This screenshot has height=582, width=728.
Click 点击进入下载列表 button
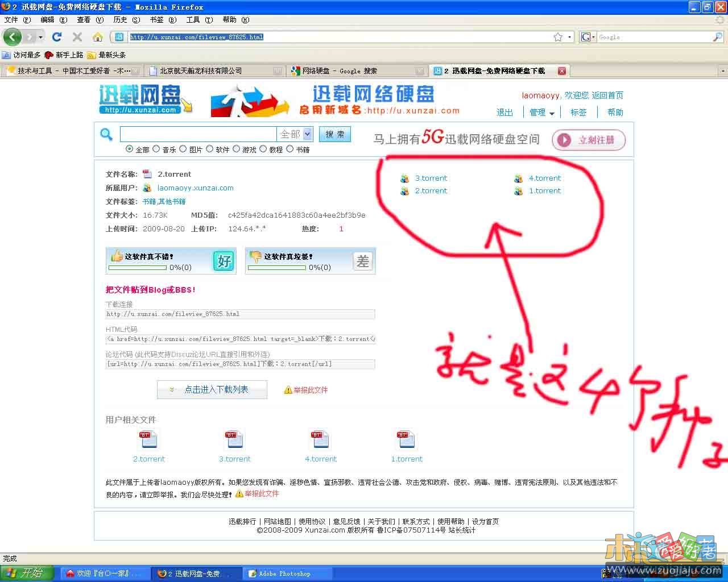(x=212, y=390)
